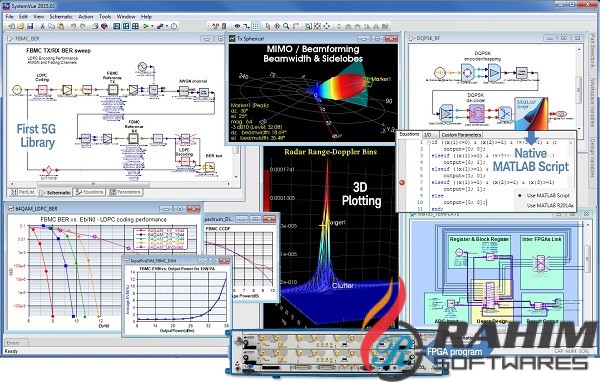Select the wire routing tool icon
This screenshot has width=600, height=382.
click(x=246, y=26)
